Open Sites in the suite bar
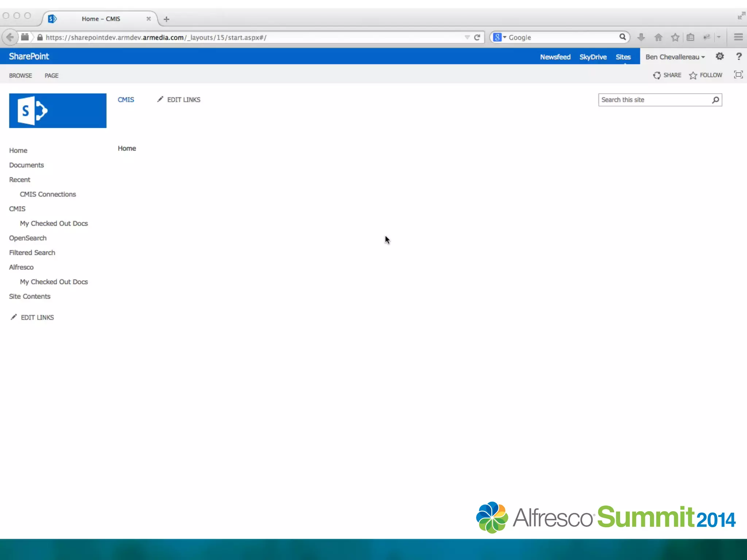Screen dimensions: 747x560 point(623,57)
